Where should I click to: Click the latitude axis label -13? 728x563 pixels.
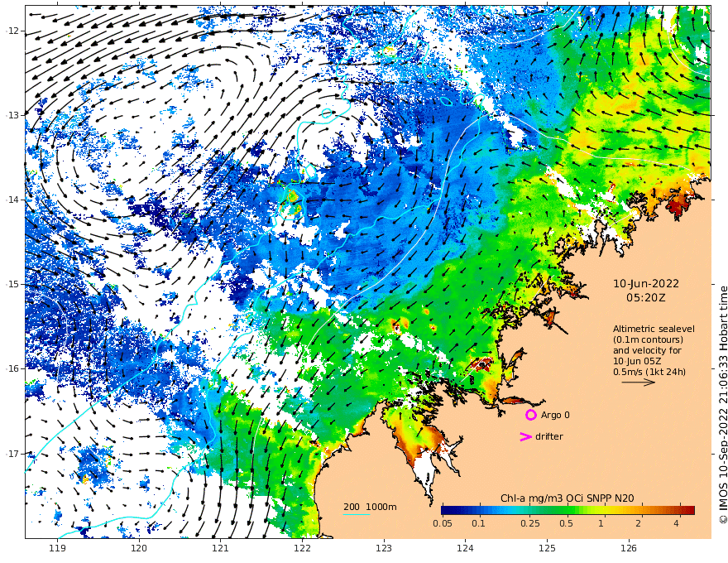[x=12, y=115]
